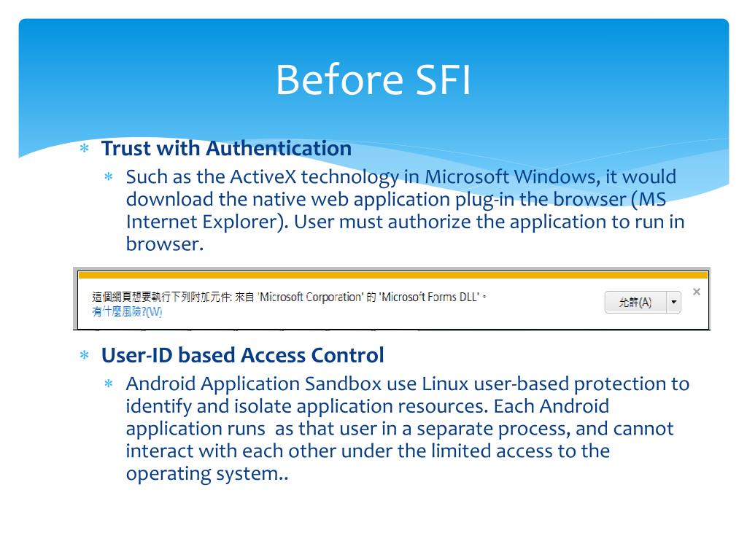This screenshot has height=560, width=747.
Task: Click operating system.. at the paragraph end
Action: 207,474
